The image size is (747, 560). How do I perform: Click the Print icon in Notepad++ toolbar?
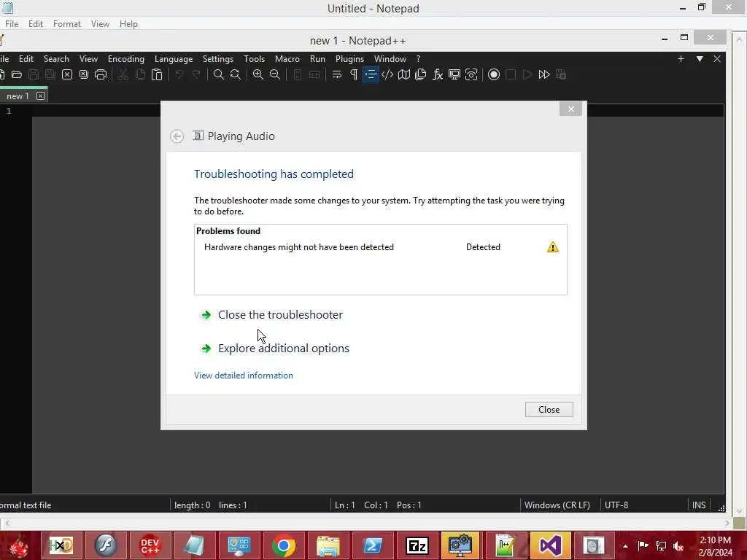[101, 74]
